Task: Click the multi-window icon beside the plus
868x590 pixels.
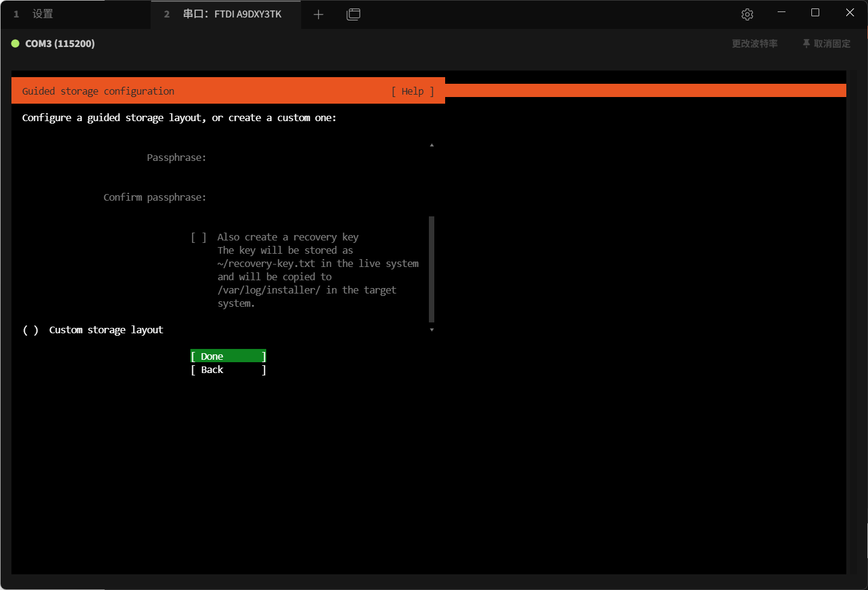Action: [354, 14]
